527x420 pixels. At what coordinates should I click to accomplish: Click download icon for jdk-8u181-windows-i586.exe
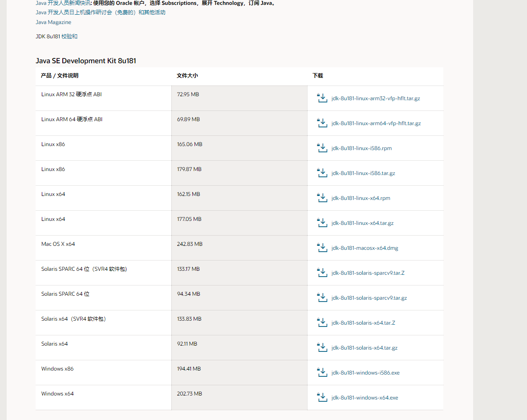coord(322,373)
